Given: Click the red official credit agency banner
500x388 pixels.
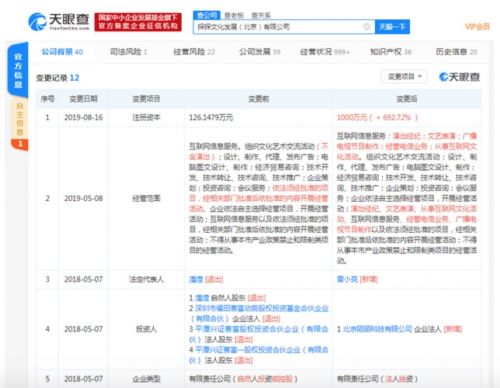Looking at the screenshot, I should (138, 22).
